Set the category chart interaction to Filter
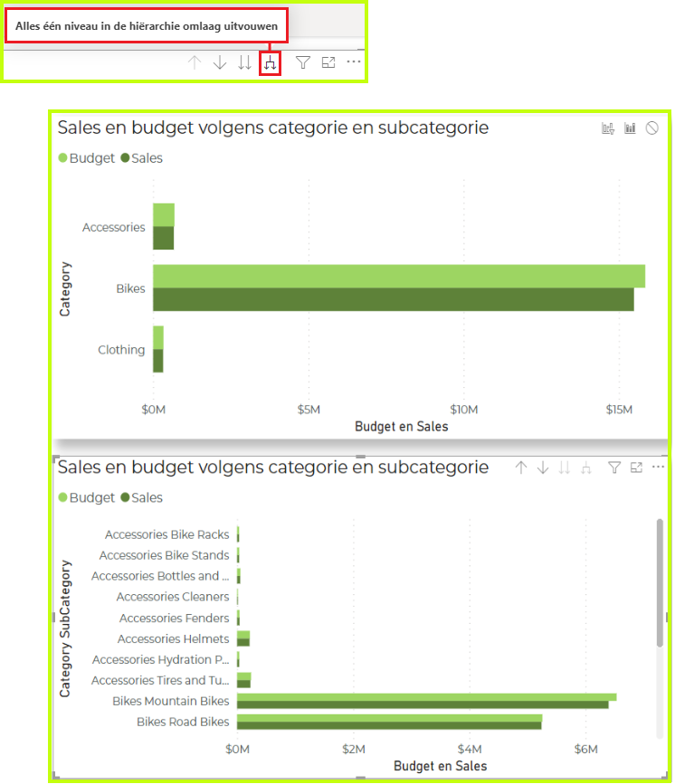 click(x=608, y=128)
